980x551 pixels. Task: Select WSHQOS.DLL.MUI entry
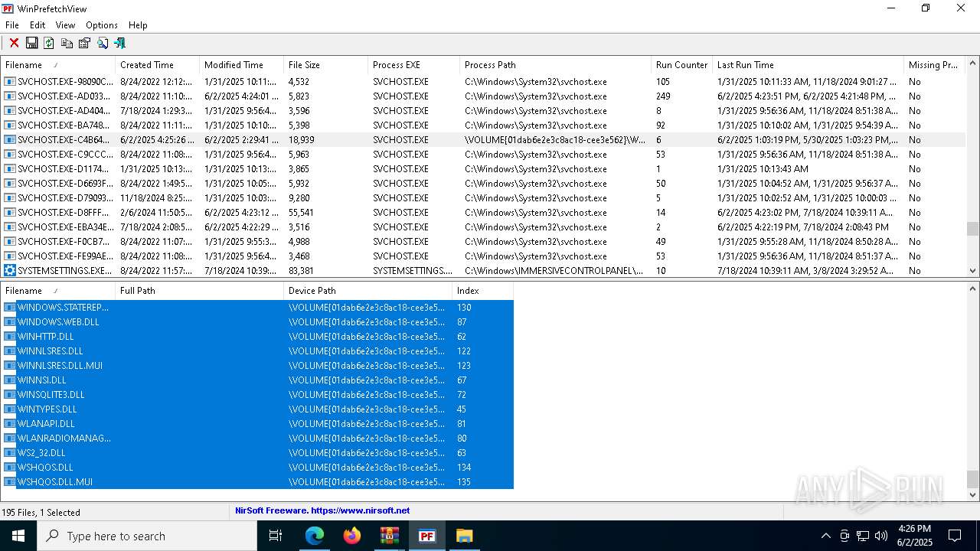point(257,482)
